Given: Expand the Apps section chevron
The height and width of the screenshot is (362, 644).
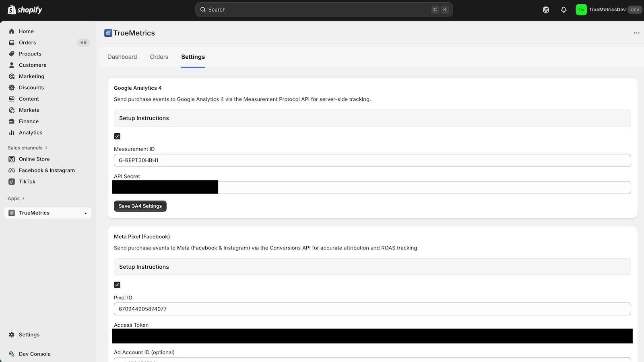Looking at the screenshot, I should pos(23,199).
